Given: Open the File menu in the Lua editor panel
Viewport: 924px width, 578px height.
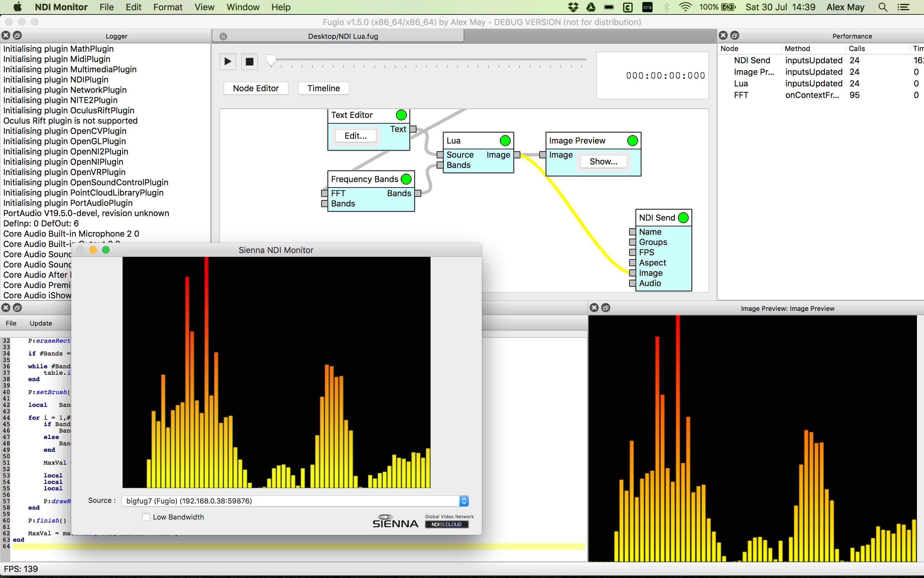Looking at the screenshot, I should (x=11, y=323).
